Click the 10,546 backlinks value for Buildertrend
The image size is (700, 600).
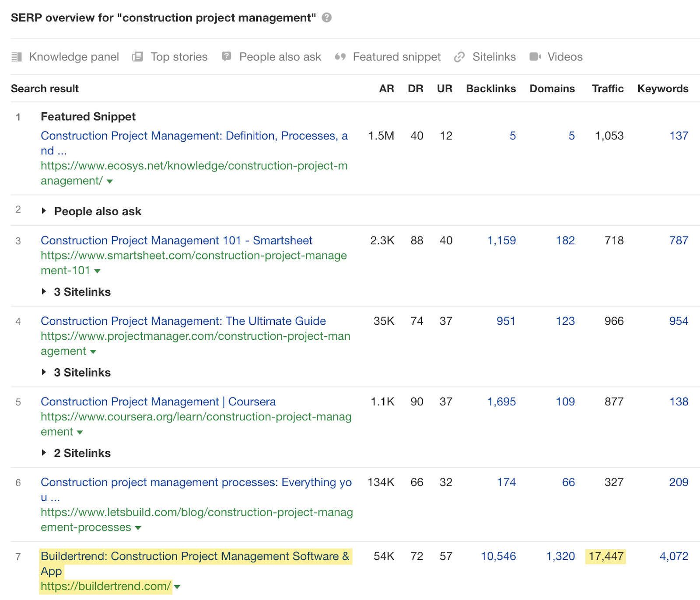click(498, 556)
